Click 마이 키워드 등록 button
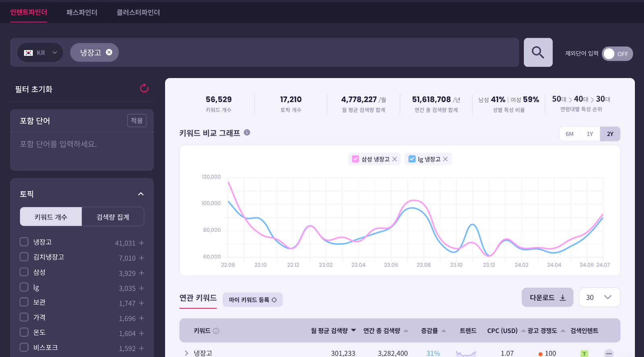 pyautogui.click(x=252, y=300)
